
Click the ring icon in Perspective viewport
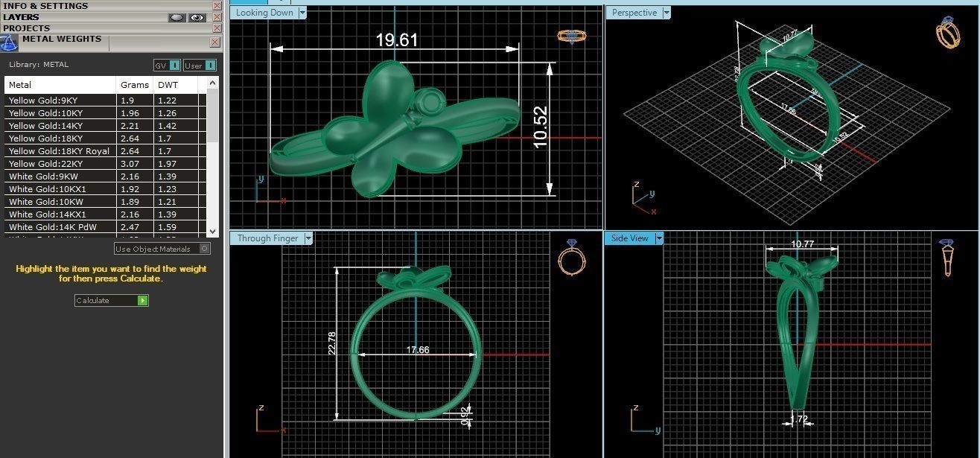[947, 33]
